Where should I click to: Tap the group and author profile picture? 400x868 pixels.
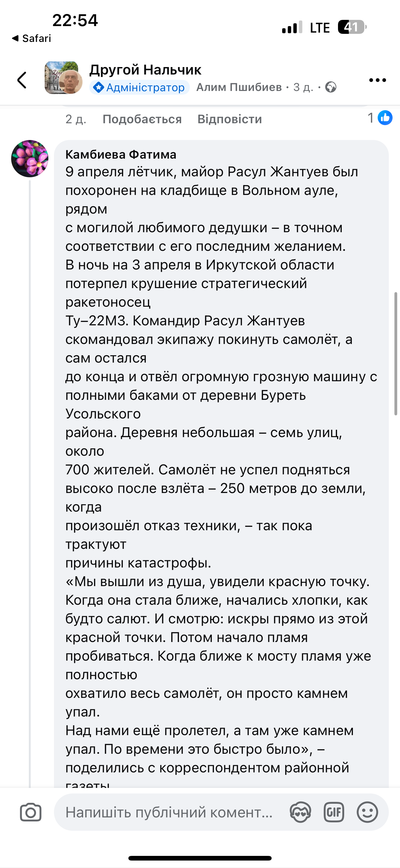click(x=63, y=78)
